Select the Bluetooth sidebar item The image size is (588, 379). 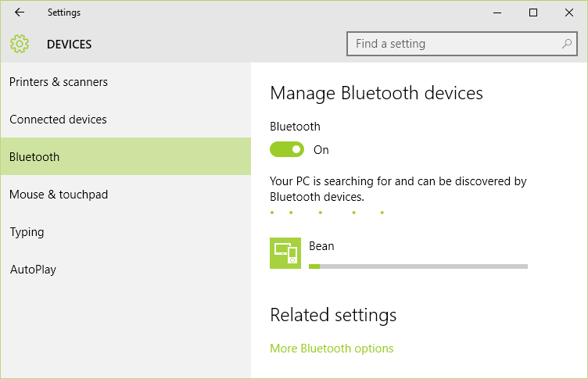click(x=34, y=157)
